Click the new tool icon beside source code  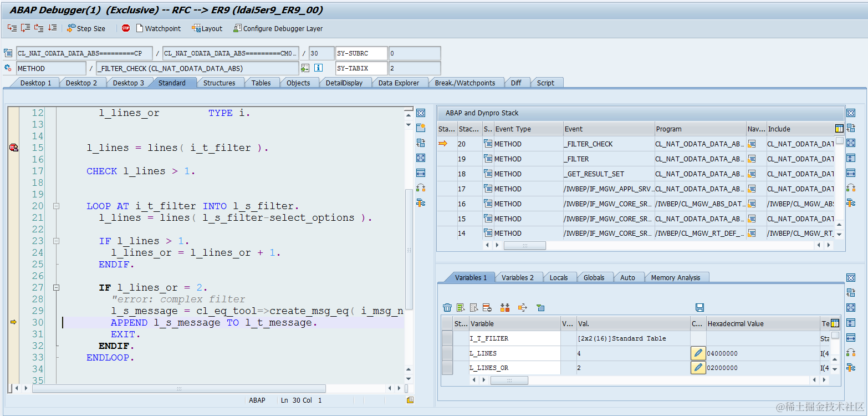[x=421, y=128]
